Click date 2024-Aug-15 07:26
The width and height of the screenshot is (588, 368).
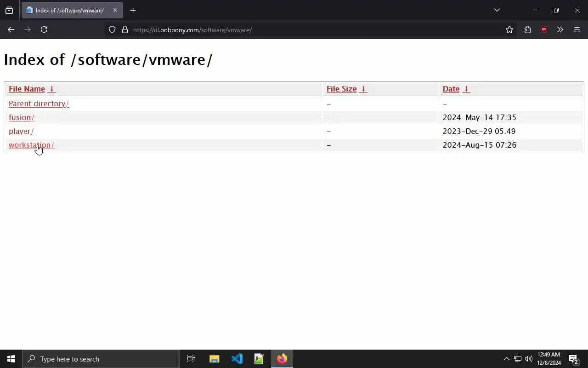click(479, 145)
